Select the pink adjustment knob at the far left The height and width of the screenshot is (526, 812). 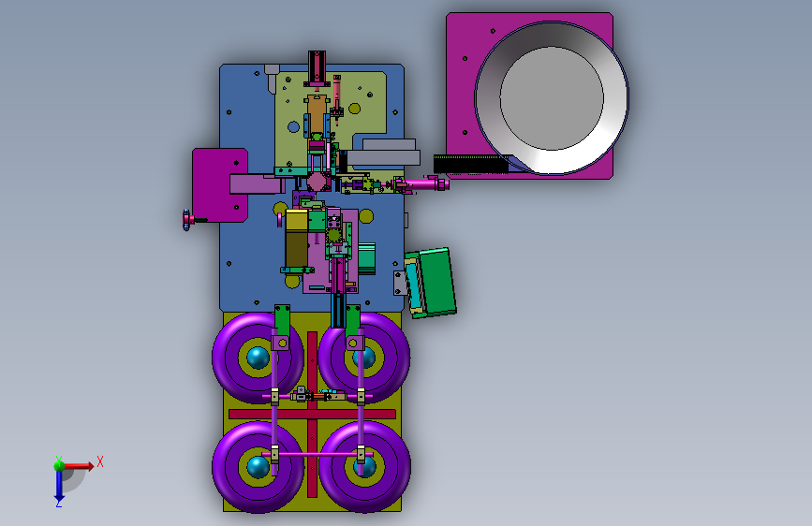point(187,220)
